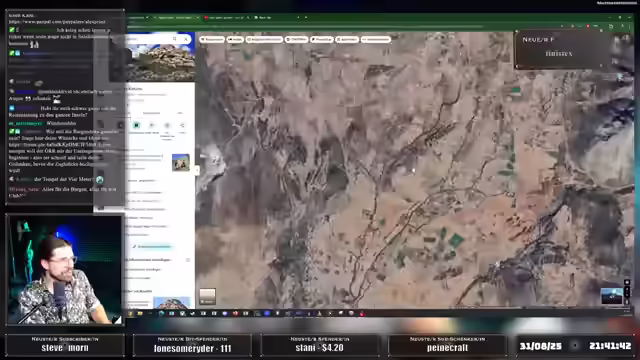The width and height of the screenshot is (640, 360).
Task: Select the Restaurants chip above the map
Action: pos(212,39)
